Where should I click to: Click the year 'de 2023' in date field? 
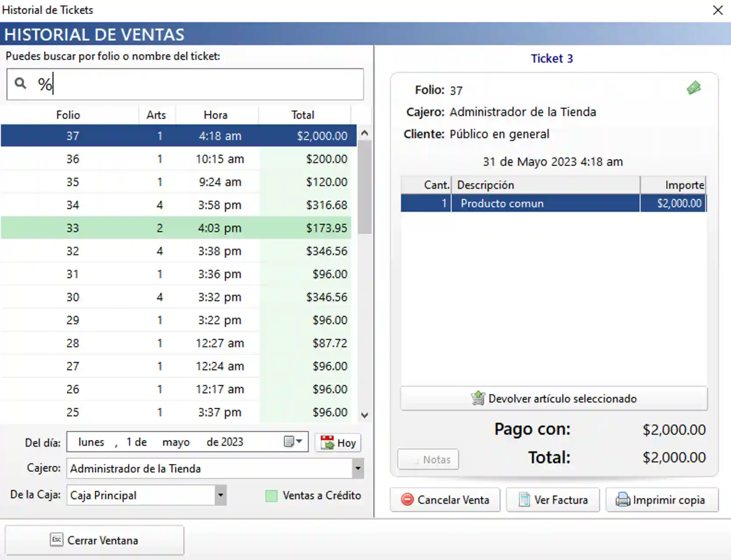tap(225, 442)
